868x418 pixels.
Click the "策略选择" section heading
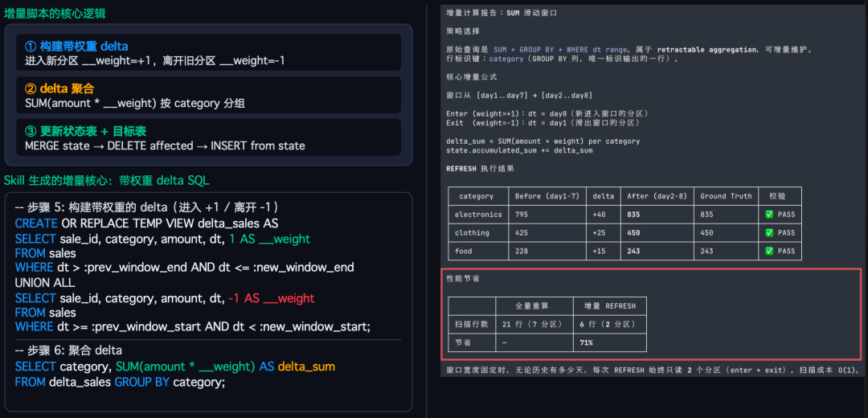click(x=463, y=31)
